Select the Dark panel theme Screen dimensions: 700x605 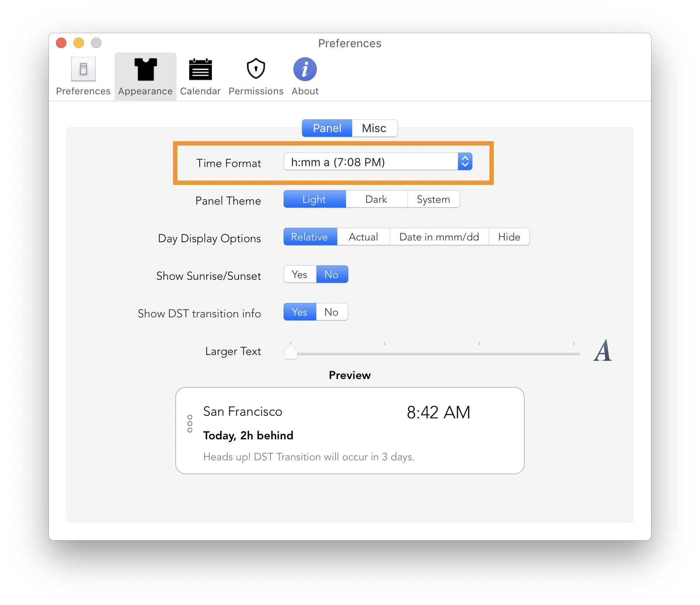click(x=376, y=199)
